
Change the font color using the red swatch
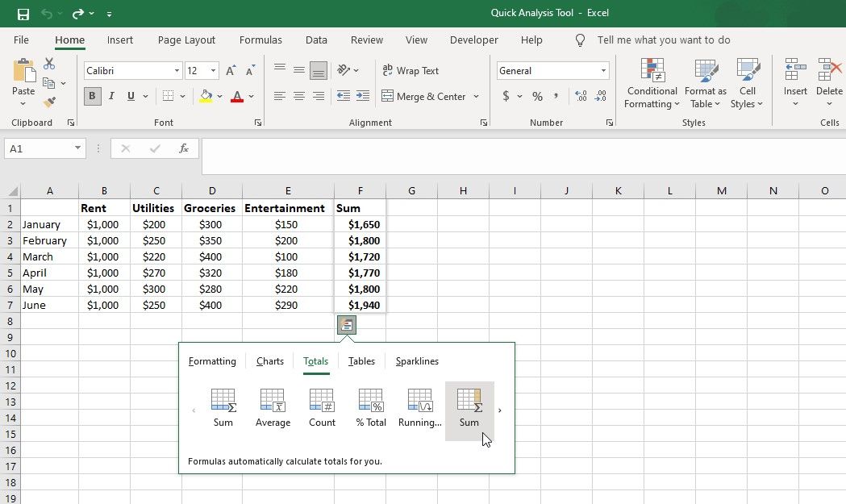coord(236,96)
